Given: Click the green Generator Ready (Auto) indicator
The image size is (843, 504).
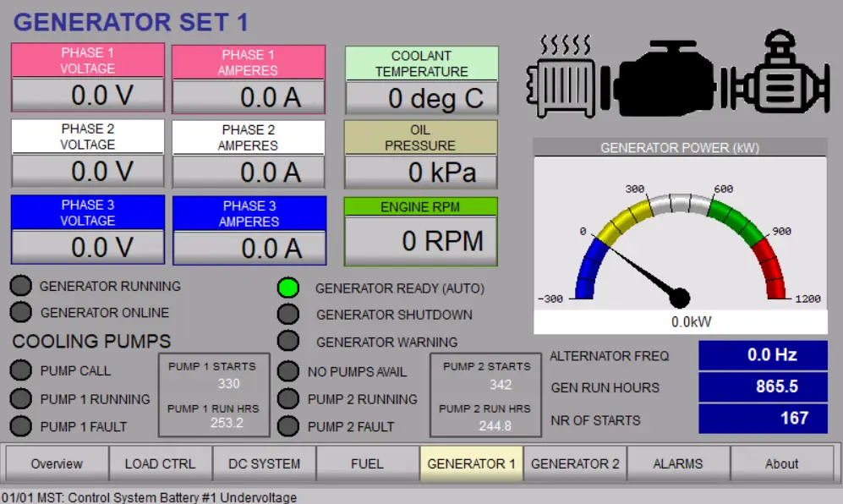Looking at the screenshot, I should click(289, 288).
